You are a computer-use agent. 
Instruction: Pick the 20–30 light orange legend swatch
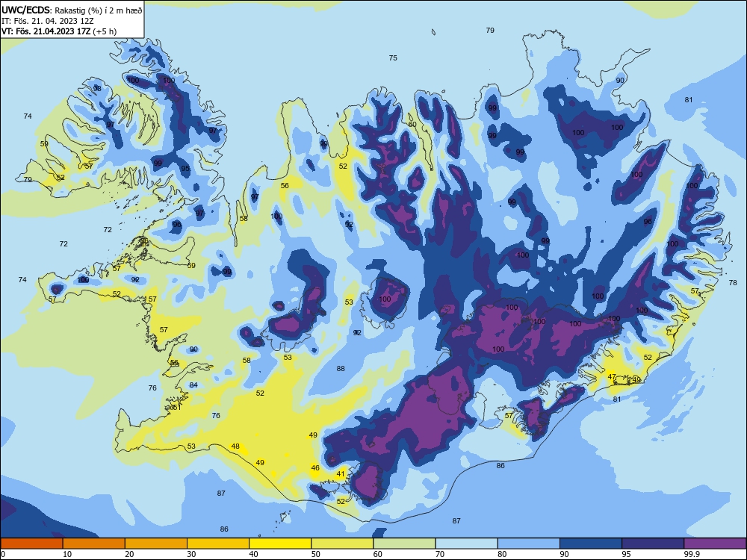click(x=156, y=544)
